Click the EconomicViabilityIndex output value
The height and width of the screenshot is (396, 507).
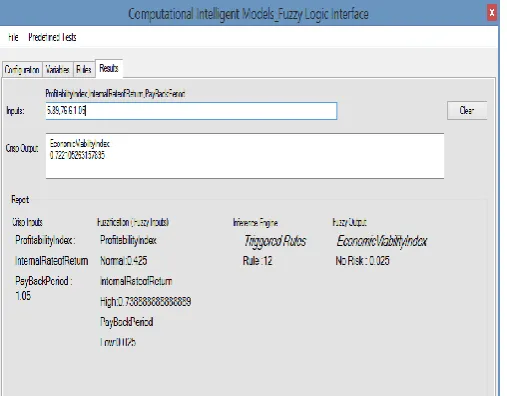click(x=77, y=155)
